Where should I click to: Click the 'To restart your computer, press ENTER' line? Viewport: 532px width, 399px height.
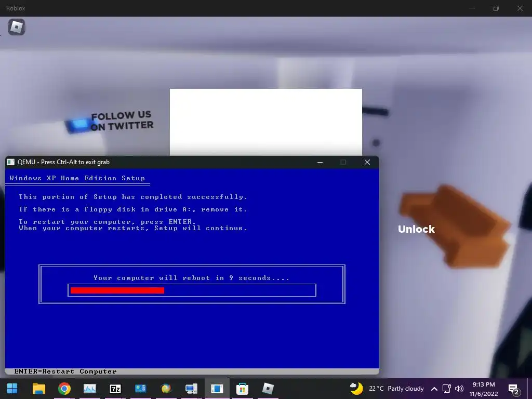pos(107,221)
